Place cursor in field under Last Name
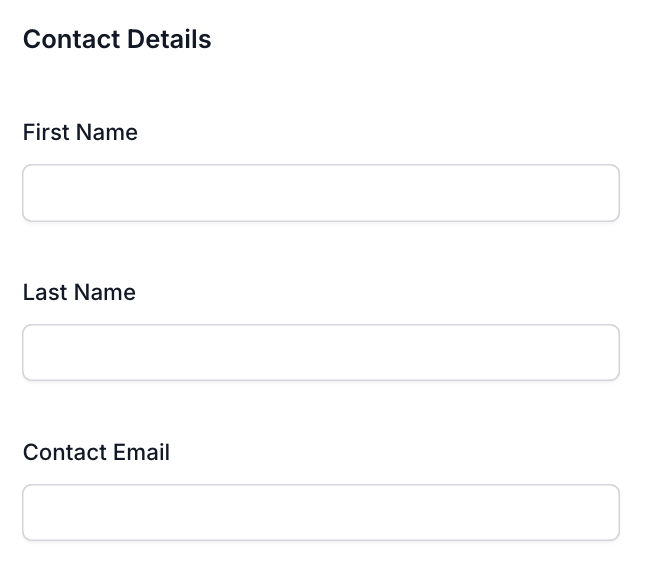This screenshot has width=650, height=574. click(321, 353)
